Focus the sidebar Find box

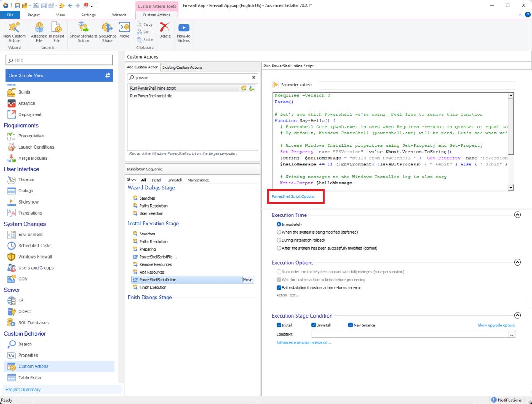tap(59, 60)
